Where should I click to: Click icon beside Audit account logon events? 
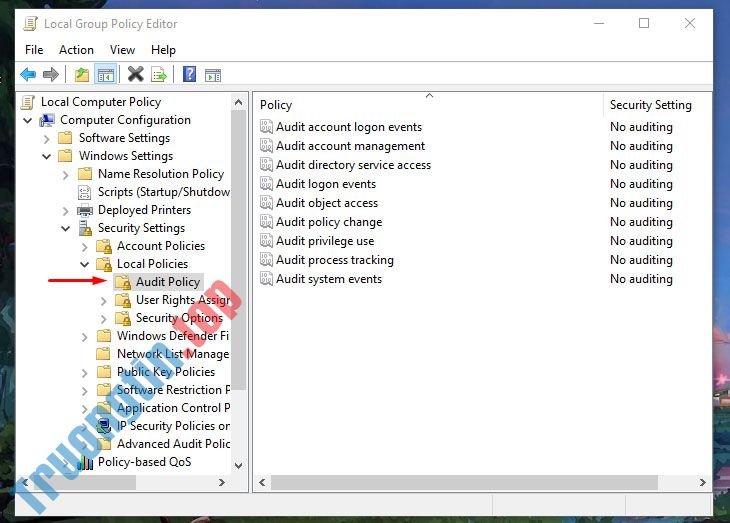pos(266,127)
